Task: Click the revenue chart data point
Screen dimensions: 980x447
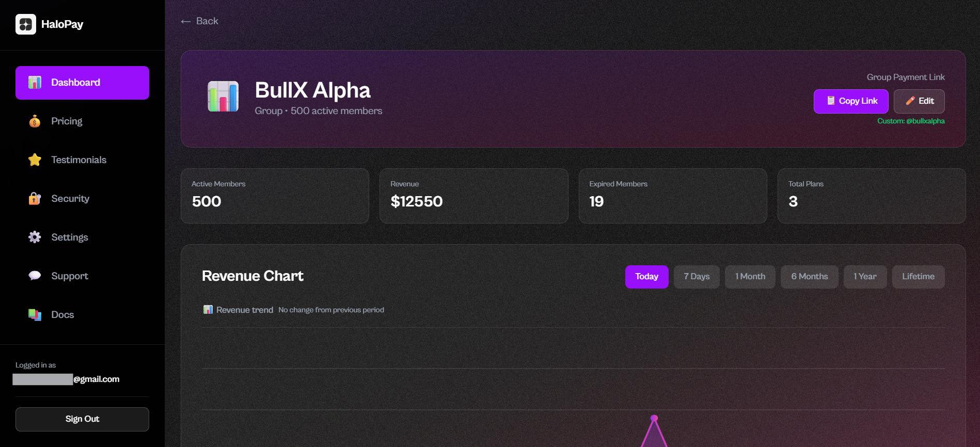Action: tap(654, 418)
